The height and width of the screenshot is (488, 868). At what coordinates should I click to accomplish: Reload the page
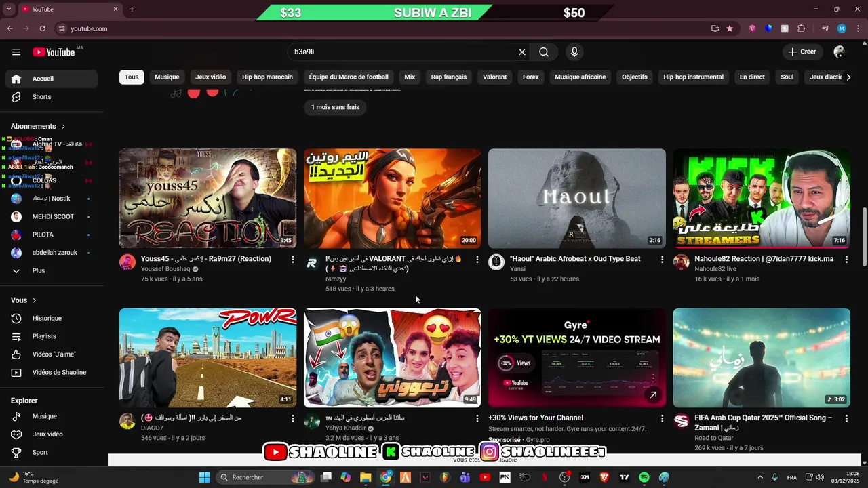(42, 28)
